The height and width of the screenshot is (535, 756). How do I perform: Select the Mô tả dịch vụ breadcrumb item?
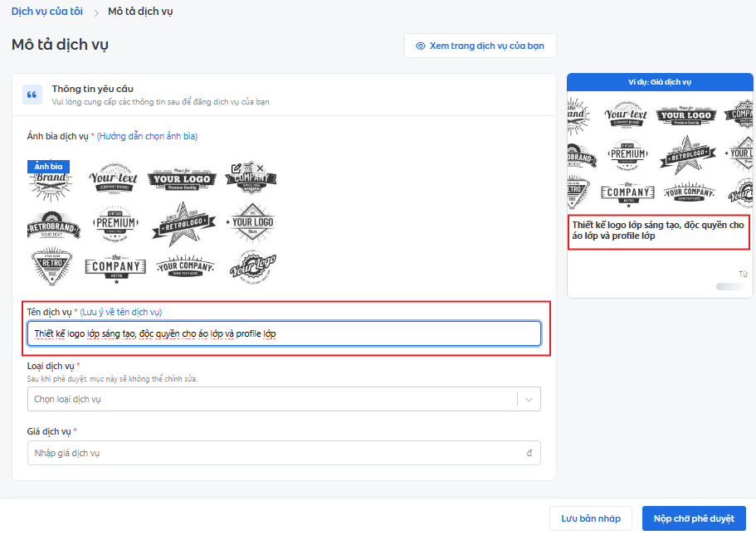[140, 12]
